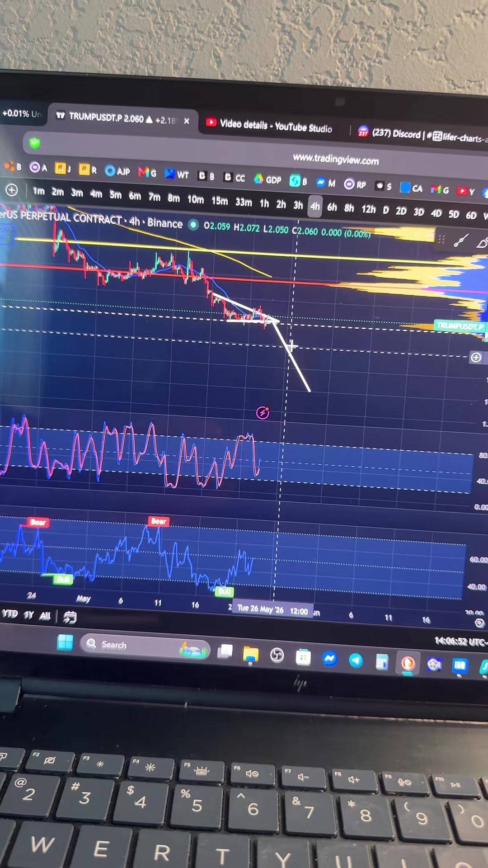Open the CA bookmark
The image size is (488, 868).
pos(411,188)
